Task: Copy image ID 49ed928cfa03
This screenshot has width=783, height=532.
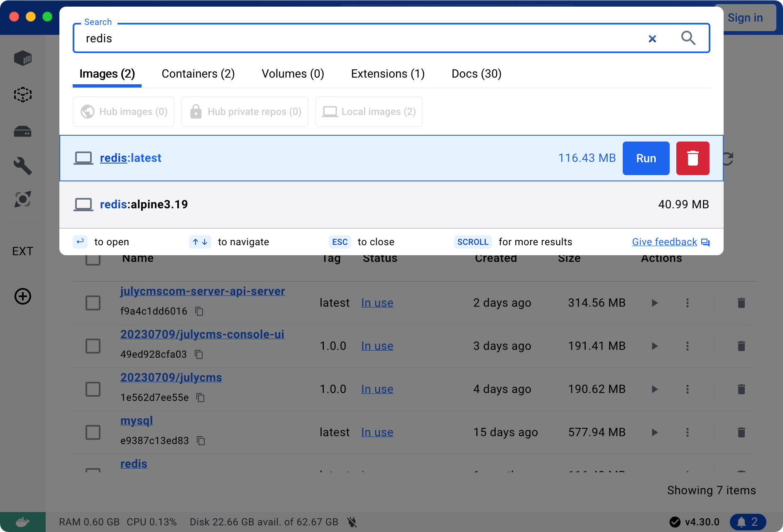Action: pos(199,354)
